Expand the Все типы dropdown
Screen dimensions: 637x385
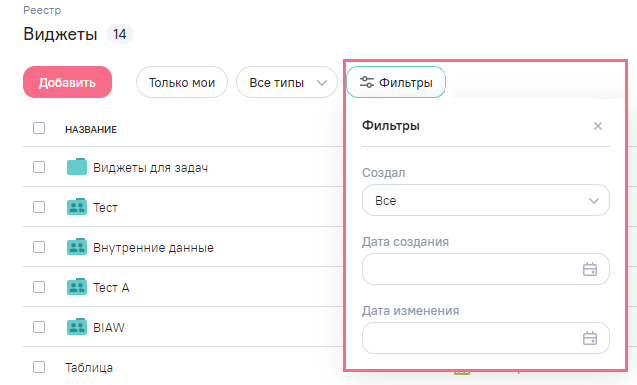point(287,82)
